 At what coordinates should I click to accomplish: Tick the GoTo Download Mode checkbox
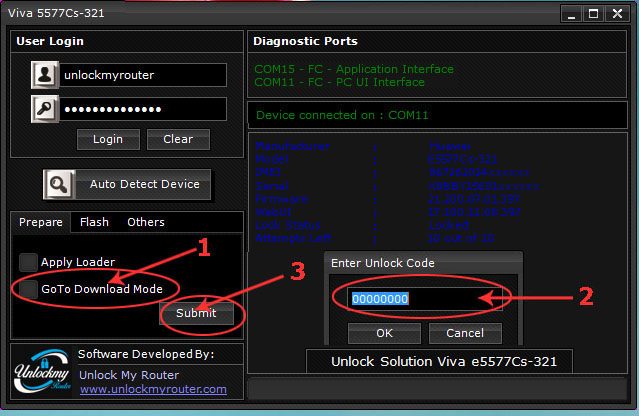tap(28, 289)
